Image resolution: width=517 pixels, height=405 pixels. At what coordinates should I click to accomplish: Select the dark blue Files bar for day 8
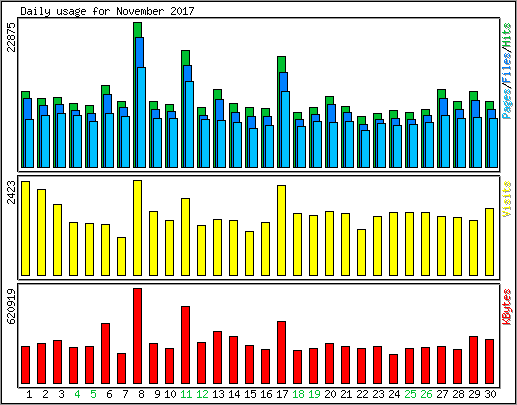click(140, 53)
